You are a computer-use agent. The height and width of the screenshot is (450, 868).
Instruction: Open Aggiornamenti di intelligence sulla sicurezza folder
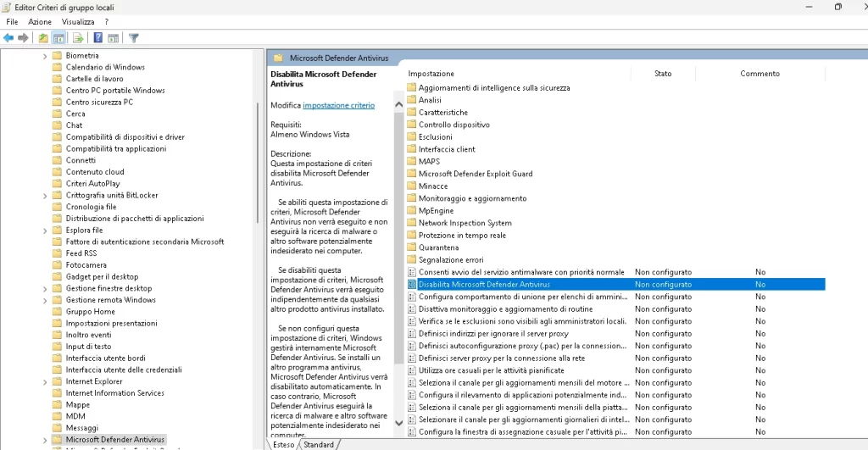(x=494, y=87)
